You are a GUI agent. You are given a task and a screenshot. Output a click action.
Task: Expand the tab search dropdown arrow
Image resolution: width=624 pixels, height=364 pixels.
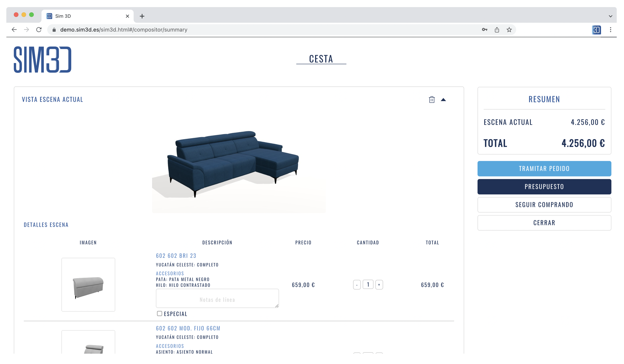tap(610, 16)
